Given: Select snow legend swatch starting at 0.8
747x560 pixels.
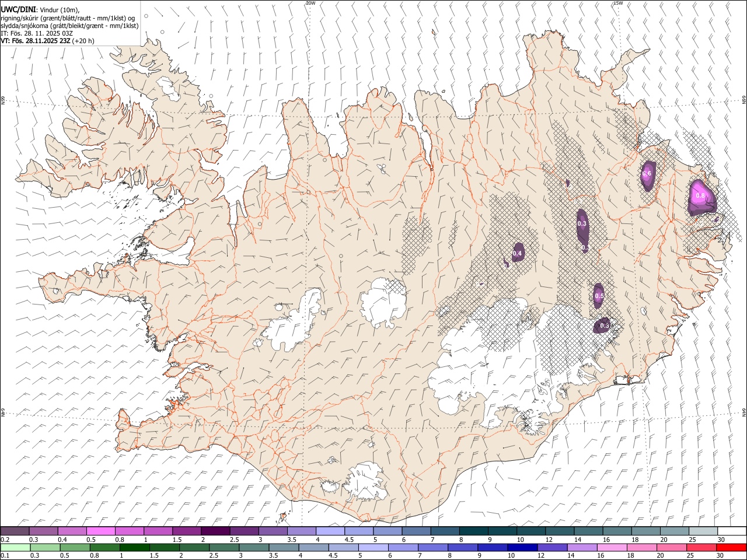Looking at the screenshot, I should pos(129,531).
